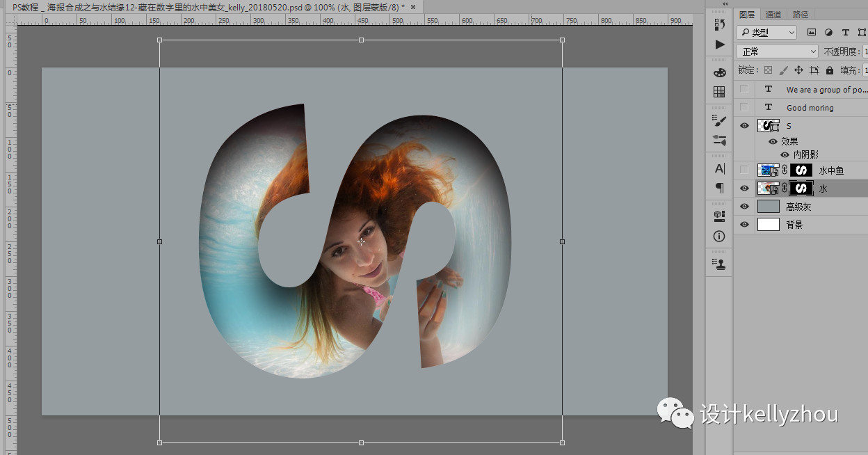The image size is (868, 455).
Task: Select the 水 layer mask thumbnail
Action: pos(801,189)
